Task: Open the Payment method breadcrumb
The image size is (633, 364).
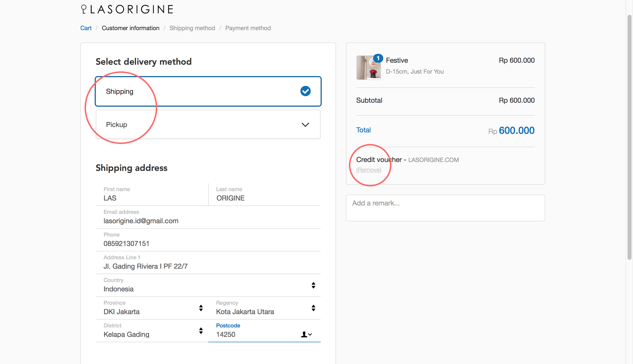Action: pos(248,28)
